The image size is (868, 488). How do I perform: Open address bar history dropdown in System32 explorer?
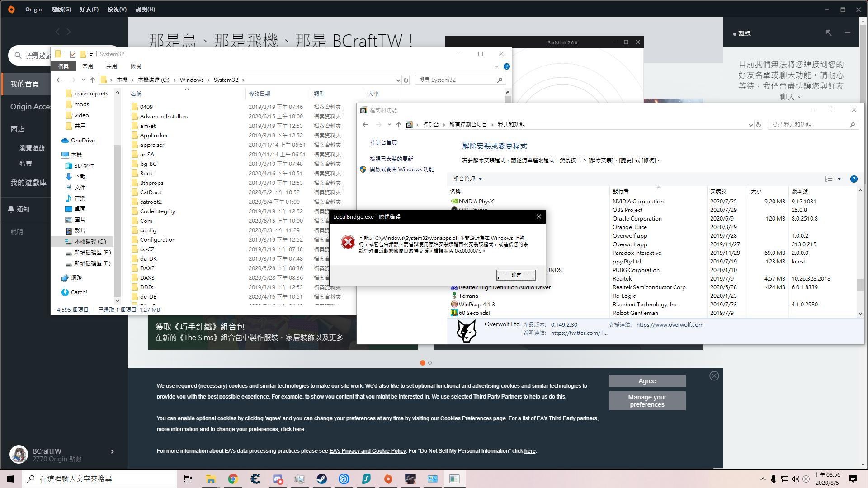tap(398, 80)
